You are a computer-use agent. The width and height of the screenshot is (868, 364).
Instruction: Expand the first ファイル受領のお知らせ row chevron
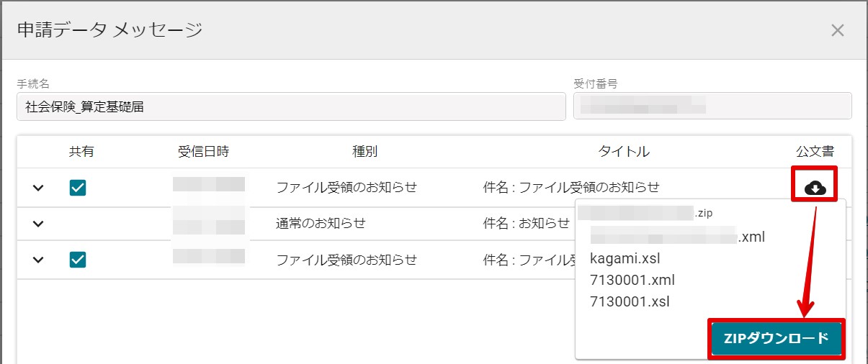tap(38, 188)
